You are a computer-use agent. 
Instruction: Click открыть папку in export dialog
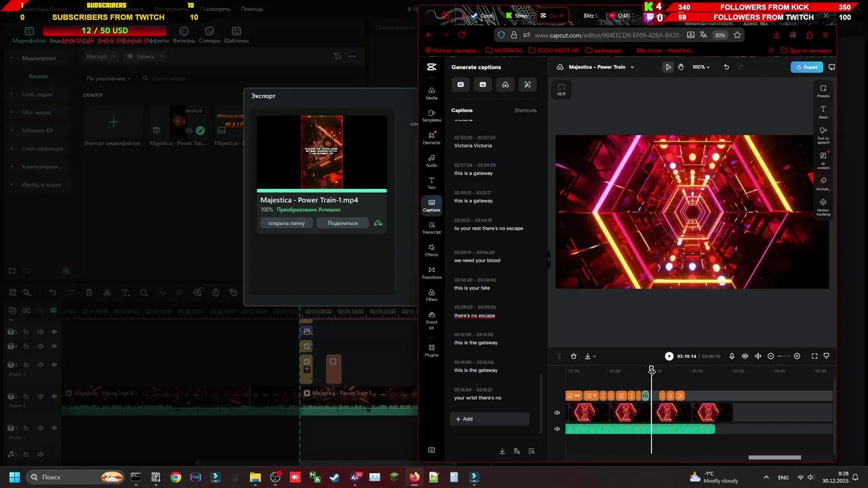coord(286,223)
